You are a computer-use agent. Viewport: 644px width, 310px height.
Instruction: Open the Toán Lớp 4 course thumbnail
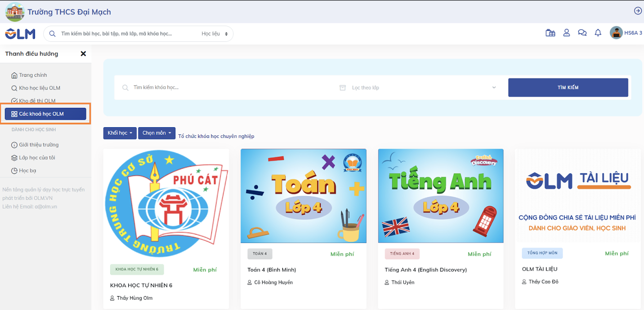tap(303, 196)
